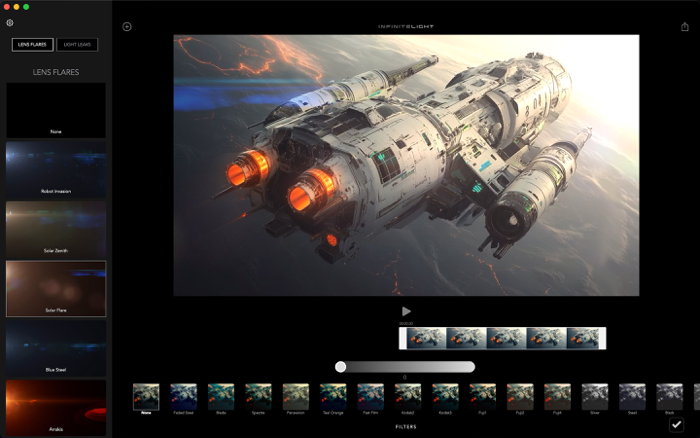Apply the Kodak5 filter
The image size is (700, 438).
tap(445, 396)
